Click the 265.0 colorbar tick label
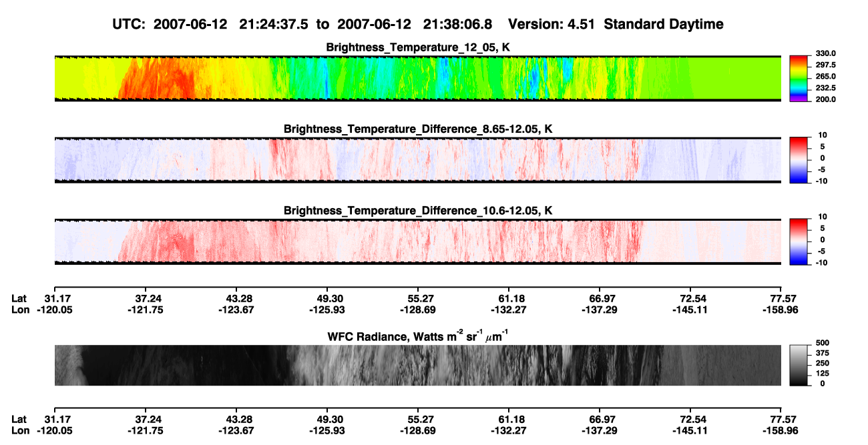 827,76
